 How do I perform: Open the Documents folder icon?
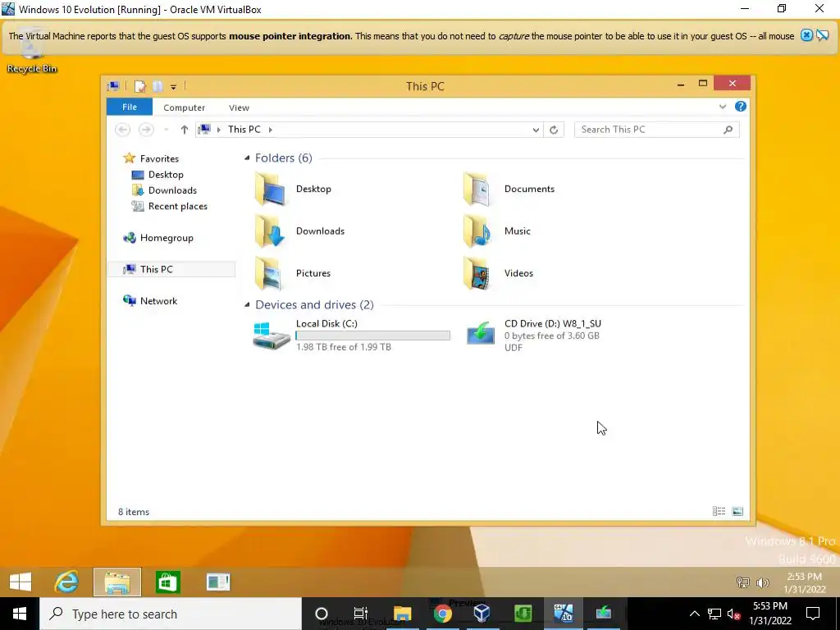click(477, 189)
